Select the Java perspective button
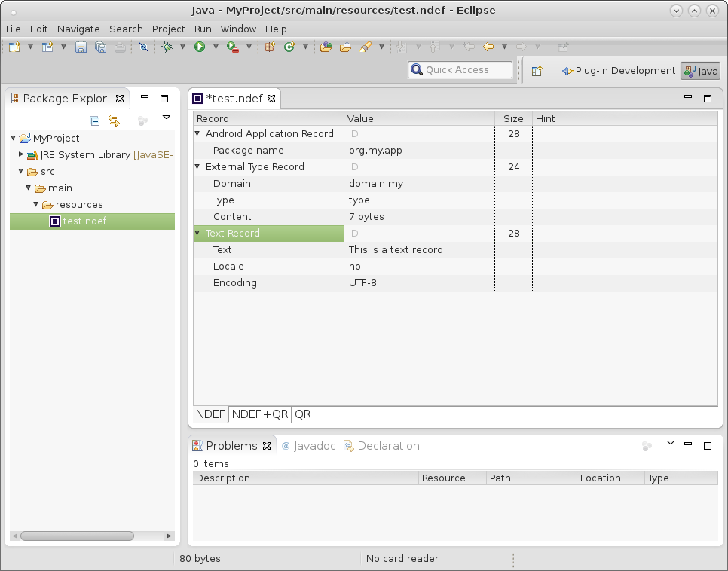 [x=701, y=71]
